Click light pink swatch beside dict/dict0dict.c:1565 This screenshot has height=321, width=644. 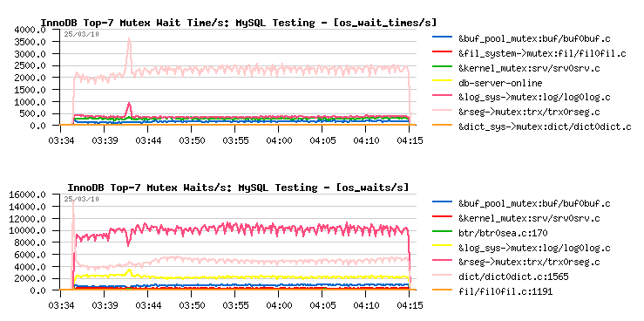[442, 275]
